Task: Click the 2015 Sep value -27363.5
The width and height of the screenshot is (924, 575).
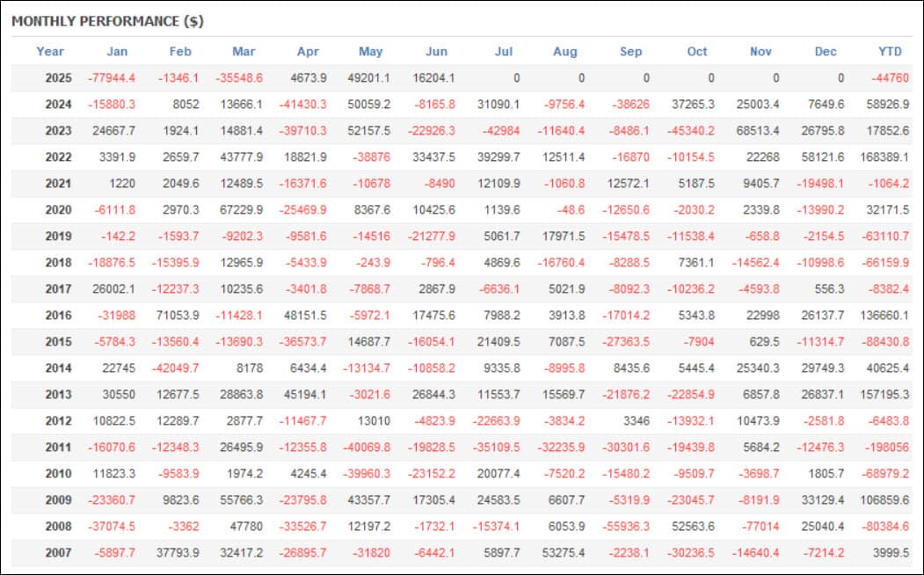Action: point(626,342)
